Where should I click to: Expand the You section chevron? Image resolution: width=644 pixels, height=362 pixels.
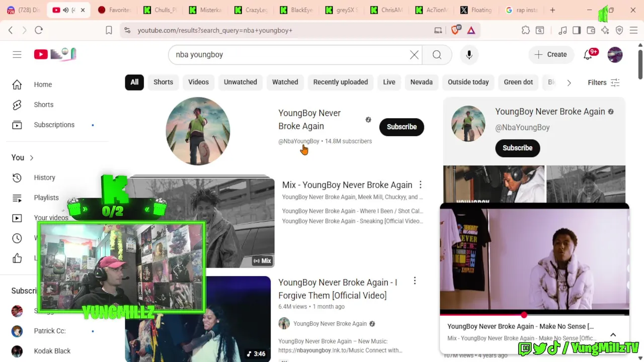pyautogui.click(x=31, y=158)
